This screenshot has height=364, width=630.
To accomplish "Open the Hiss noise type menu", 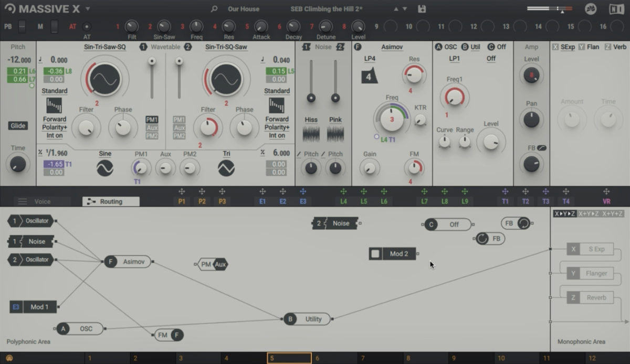I will [x=311, y=120].
